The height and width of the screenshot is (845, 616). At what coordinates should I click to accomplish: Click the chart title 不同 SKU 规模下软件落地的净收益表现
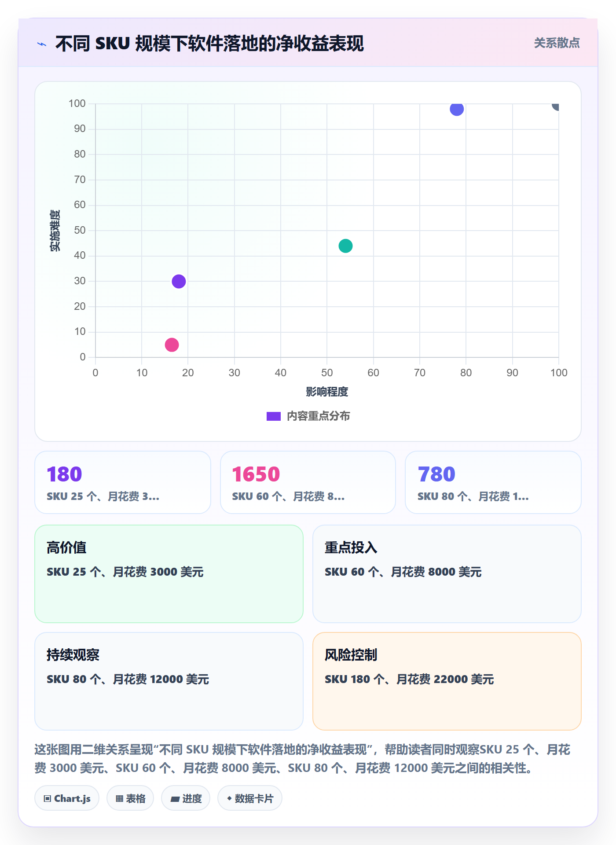[209, 44]
